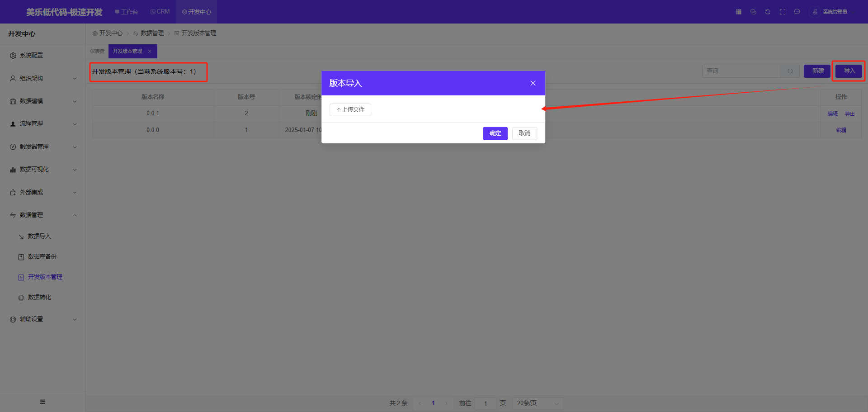
Task: Open the messages chat bubble icon
Action: (797, 12)
